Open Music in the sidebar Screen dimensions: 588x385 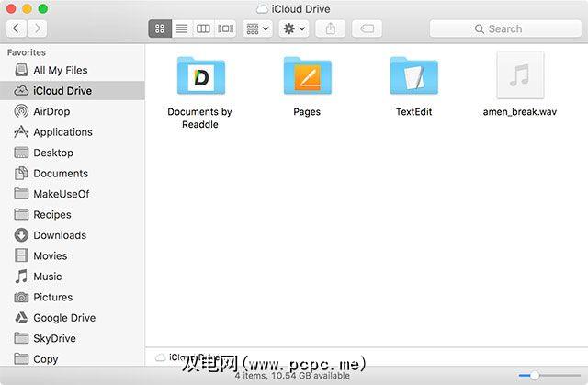pyautogui.click(x=72, y=277)
